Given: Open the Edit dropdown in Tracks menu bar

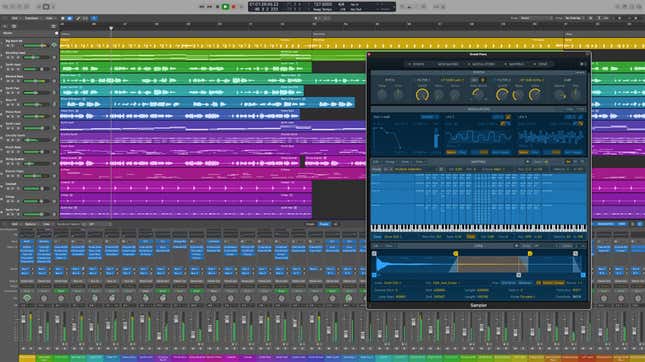Looking at the screenshot, I should 15,19.
